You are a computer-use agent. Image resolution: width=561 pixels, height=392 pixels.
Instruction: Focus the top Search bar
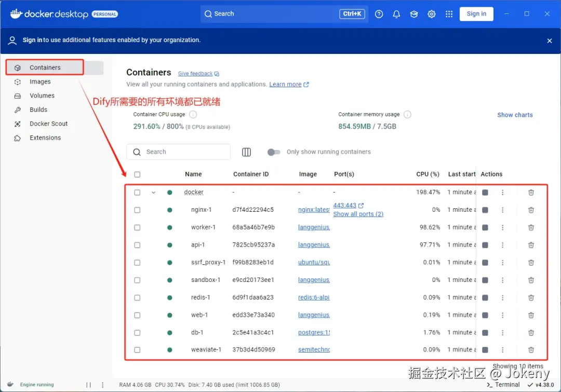285,14
